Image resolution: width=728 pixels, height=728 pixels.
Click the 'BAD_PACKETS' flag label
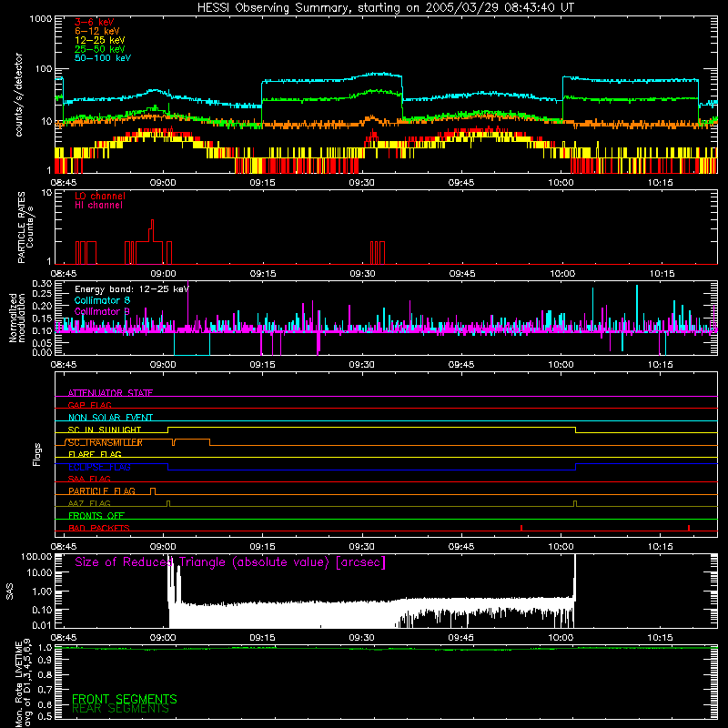[x=99, y=528]
